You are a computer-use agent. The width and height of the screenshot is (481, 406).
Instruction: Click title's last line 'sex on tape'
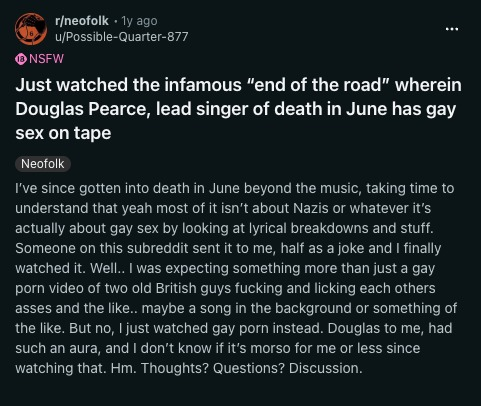point(63,133)
